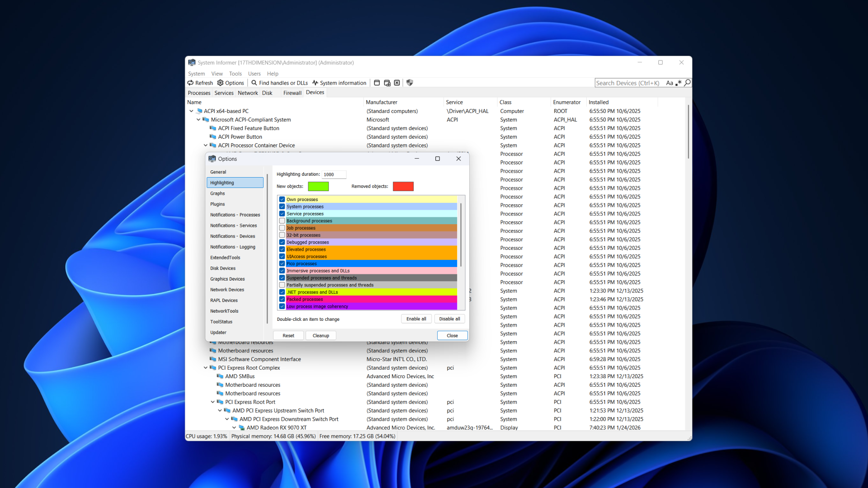Click System Informer title bar app icon

pyautogui.click(x=192, y=62)
